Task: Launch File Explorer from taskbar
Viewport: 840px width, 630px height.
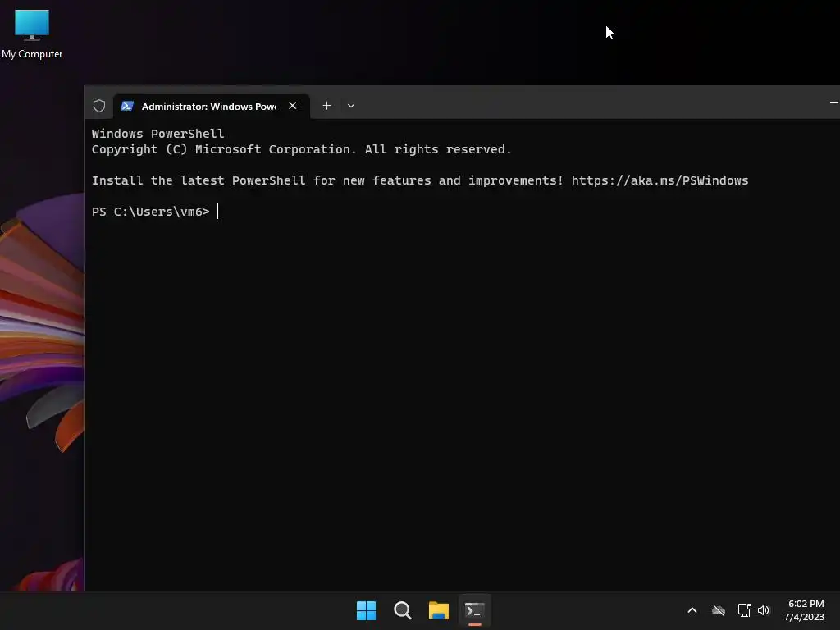Action: click(x=438, y=610)
